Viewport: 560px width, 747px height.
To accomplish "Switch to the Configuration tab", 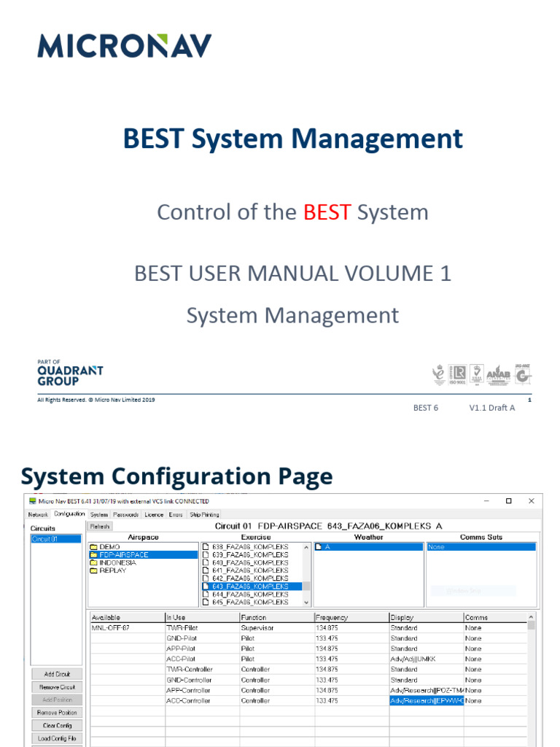I will 69,514.
